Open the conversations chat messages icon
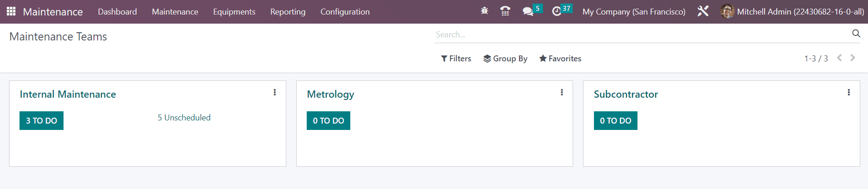The height and width of the screenshot is (189, 868). click(528, 11)
